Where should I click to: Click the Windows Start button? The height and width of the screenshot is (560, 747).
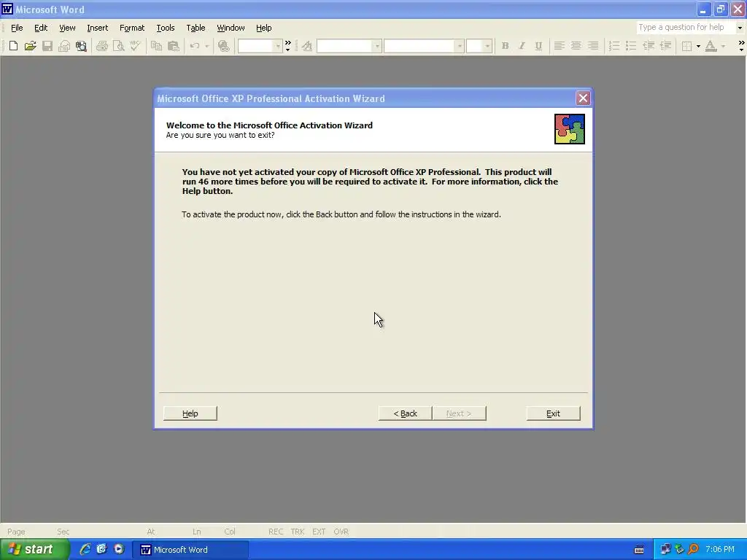pyautogui.click(x=34, y=549)
